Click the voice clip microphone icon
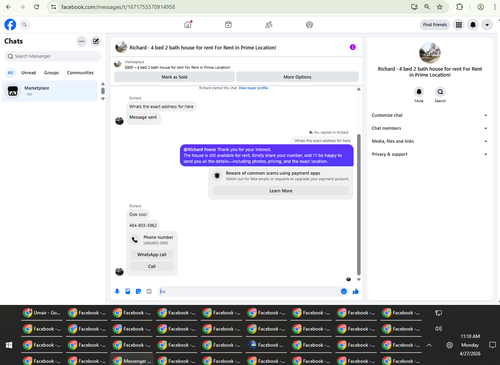Screen dimensions: 500x365 (x=117, y=291)
